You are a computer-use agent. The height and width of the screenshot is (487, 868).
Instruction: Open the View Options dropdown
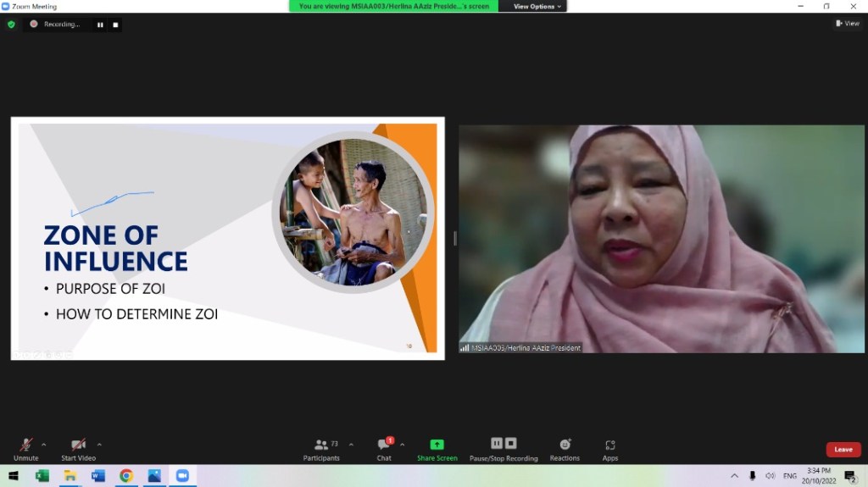pos(537,6)
